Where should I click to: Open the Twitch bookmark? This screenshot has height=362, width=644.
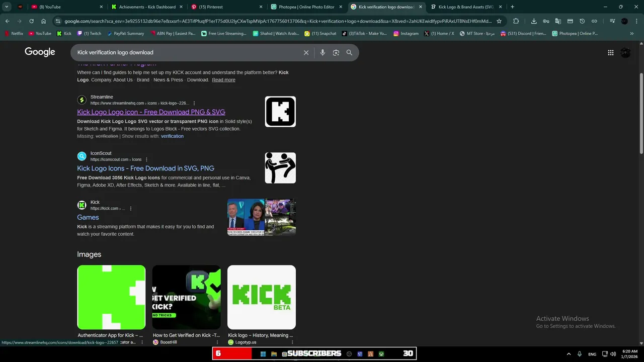point(89,34)
